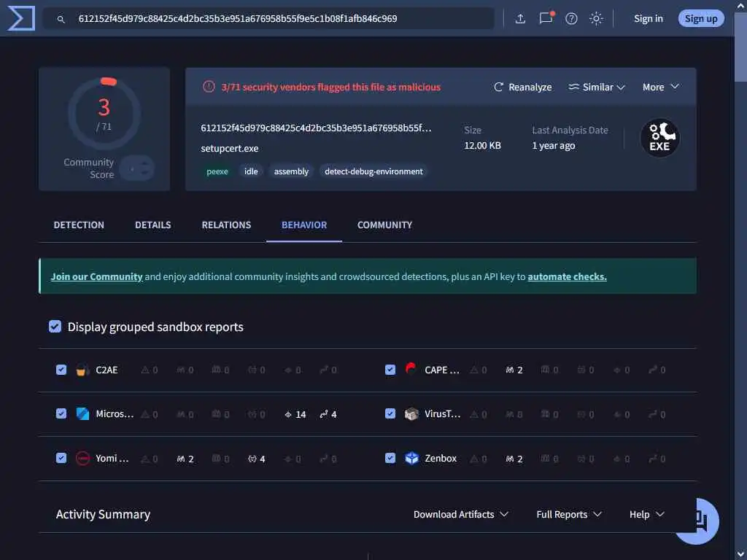
Task: Open the Help dropdown
Action: [x=646, y=514]
